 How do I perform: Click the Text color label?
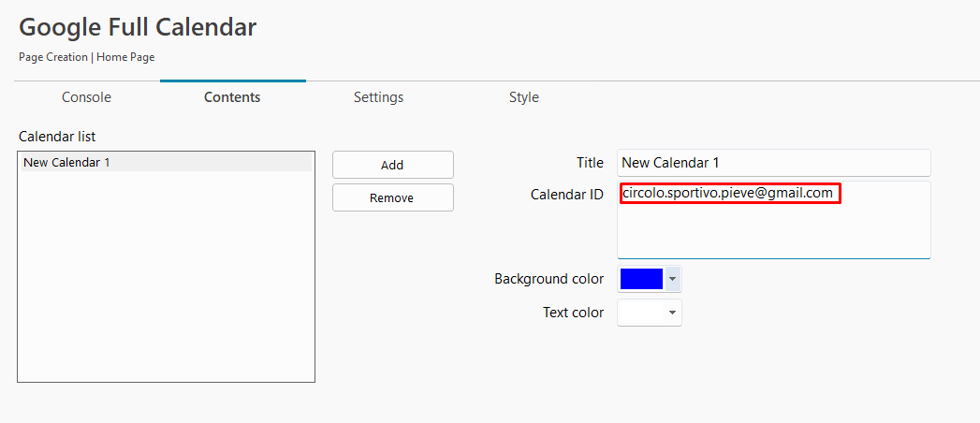click(573, 313)
